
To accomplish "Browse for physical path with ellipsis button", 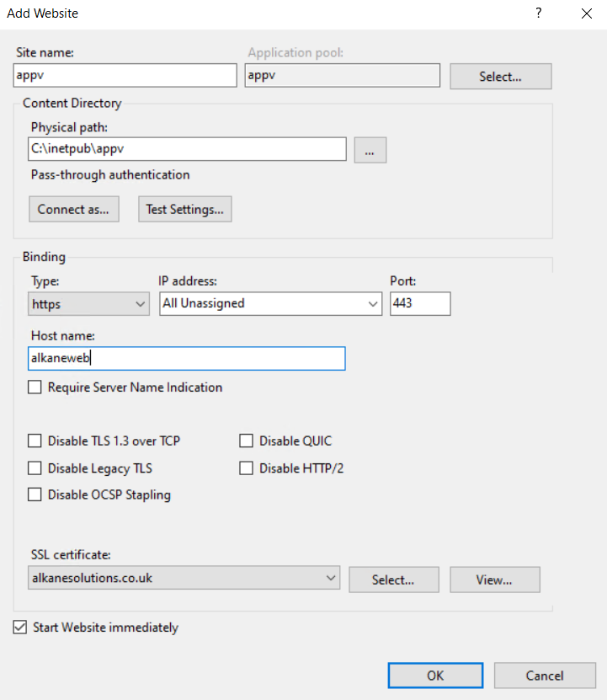I will click(370, 150).
